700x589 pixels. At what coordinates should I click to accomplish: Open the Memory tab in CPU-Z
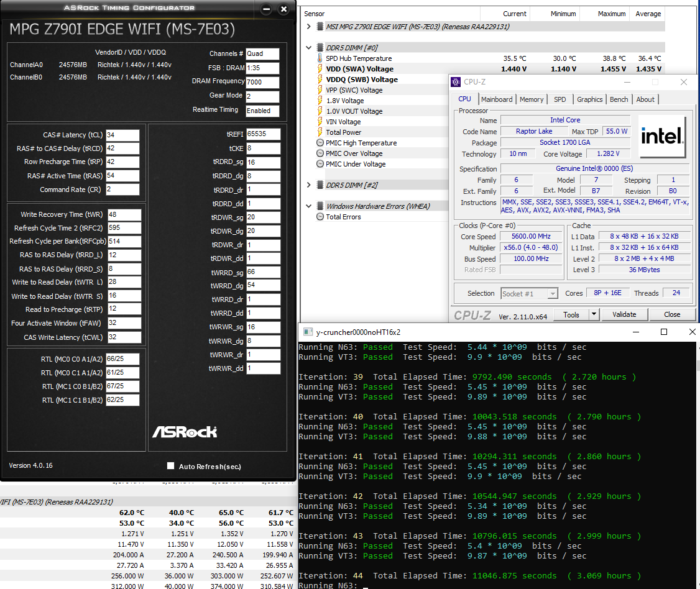point(532,99)
